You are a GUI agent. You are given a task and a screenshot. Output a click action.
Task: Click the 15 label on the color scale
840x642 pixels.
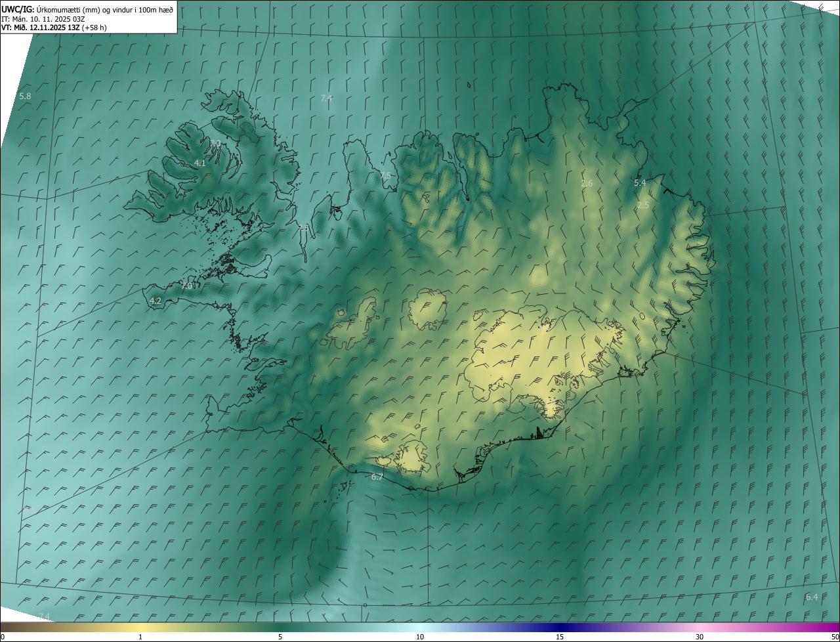[x=560, y=637]
